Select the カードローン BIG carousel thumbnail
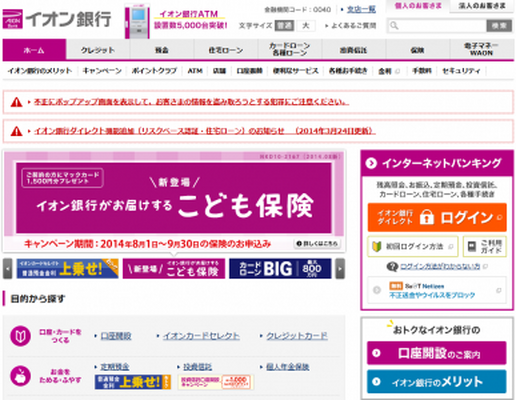516x400 pixels. pyautogui.click(x=280, y=268)
